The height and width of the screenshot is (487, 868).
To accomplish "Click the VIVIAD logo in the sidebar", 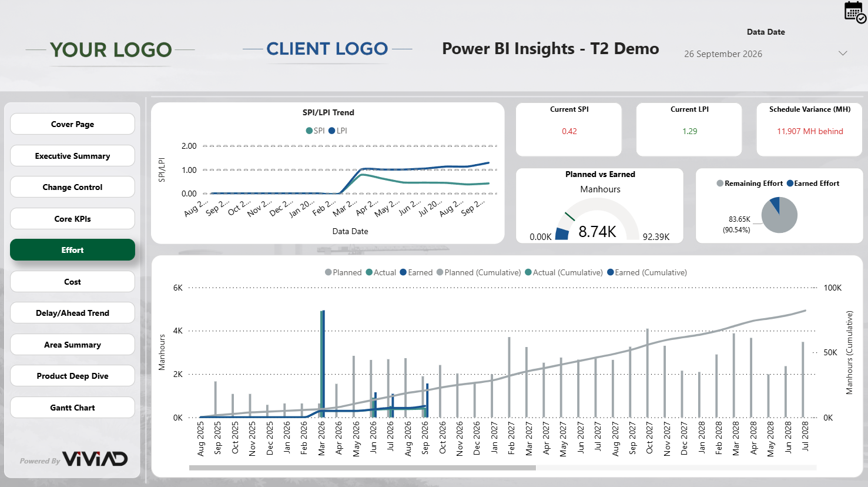I will coord(95,459).
